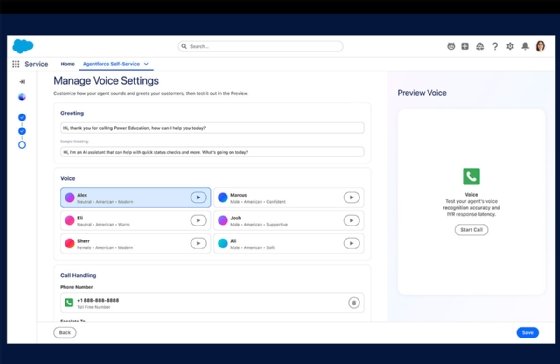Select the Josh voice card
Viewport: 560px width, 364px height.
[x=289, y=220]
